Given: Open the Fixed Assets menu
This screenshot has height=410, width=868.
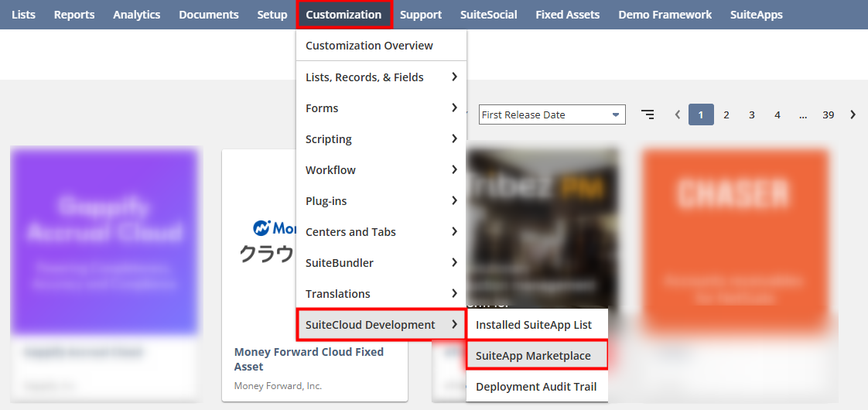Looking at the screenshot, I should 568,15.
